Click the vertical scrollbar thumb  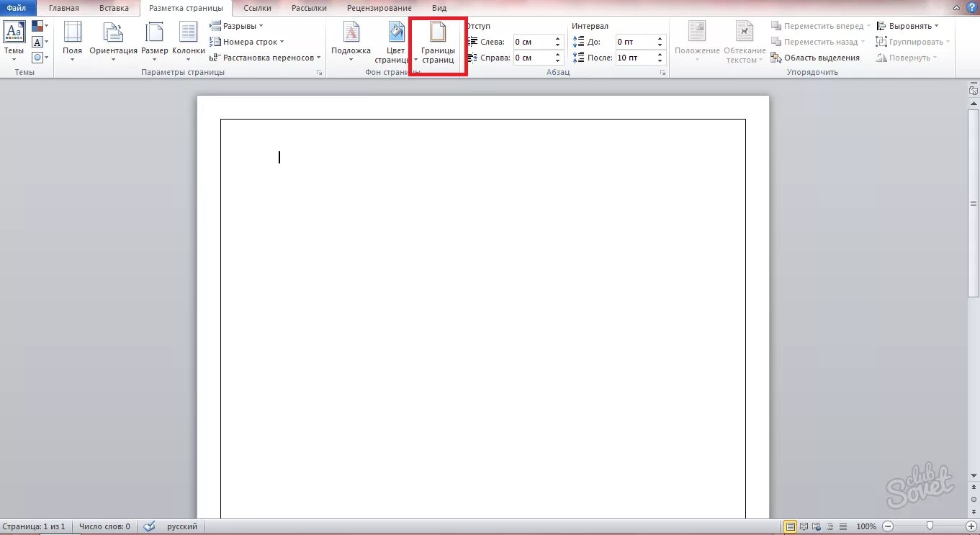point(974,204)
